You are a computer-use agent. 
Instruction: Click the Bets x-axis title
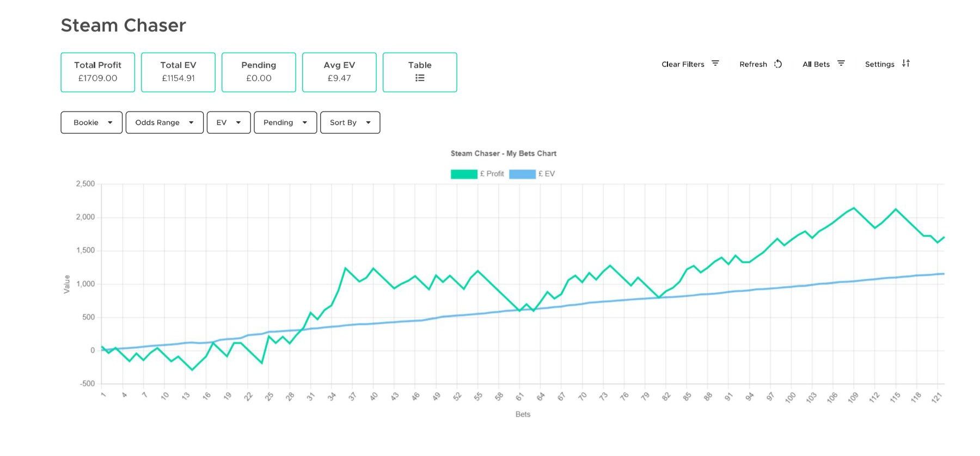click(x=523, y=414)
